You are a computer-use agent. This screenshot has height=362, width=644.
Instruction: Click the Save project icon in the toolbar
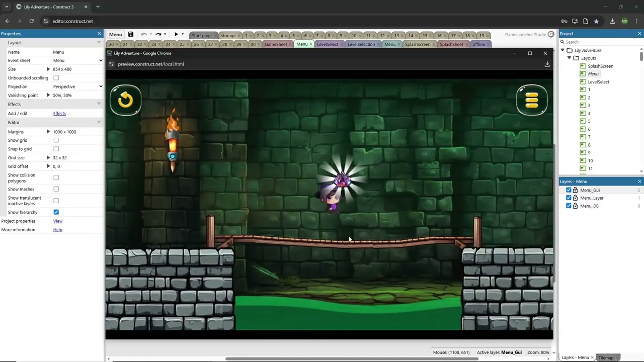(131, 35)
